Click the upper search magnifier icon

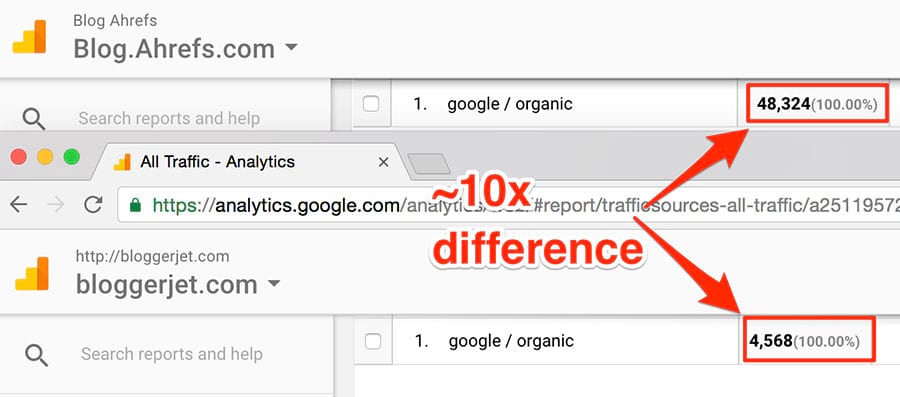(34, 119)
